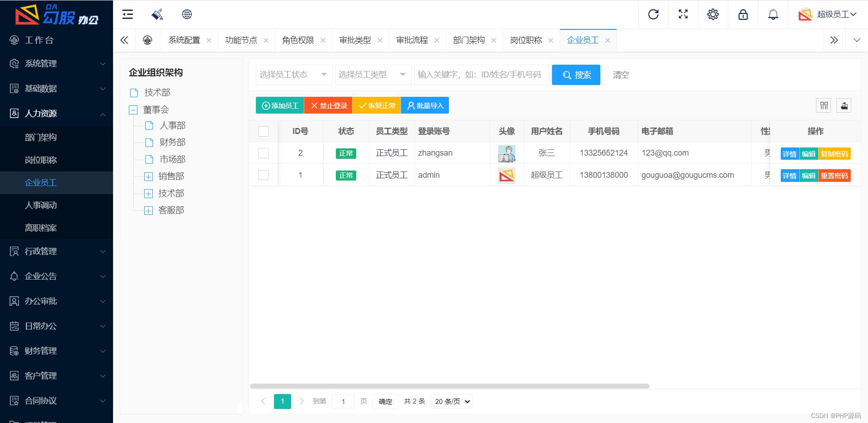This screenshot has height=423, width=868.
Task: Go to previous page arrow
Action: pyautogui.click(x=263, y=401)
